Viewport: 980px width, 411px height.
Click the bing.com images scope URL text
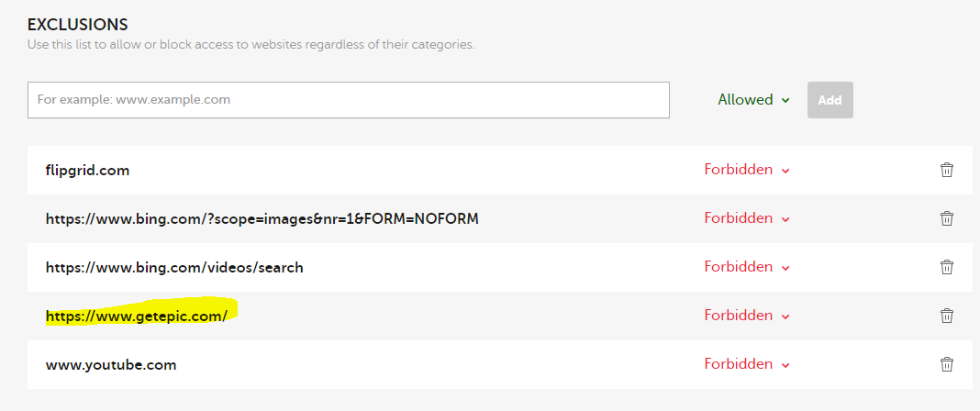(x=262, y=219)
